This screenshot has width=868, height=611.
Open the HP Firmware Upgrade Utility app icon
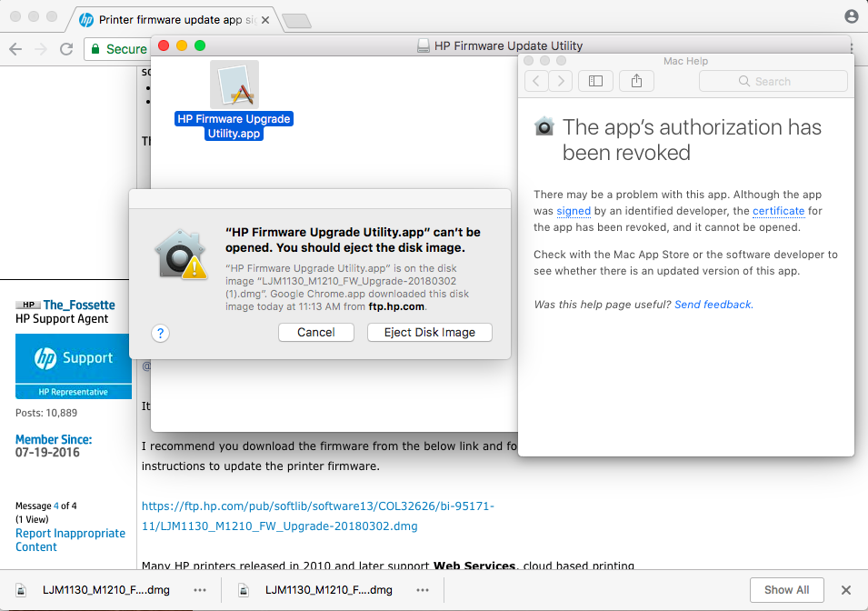click(234, 85)
